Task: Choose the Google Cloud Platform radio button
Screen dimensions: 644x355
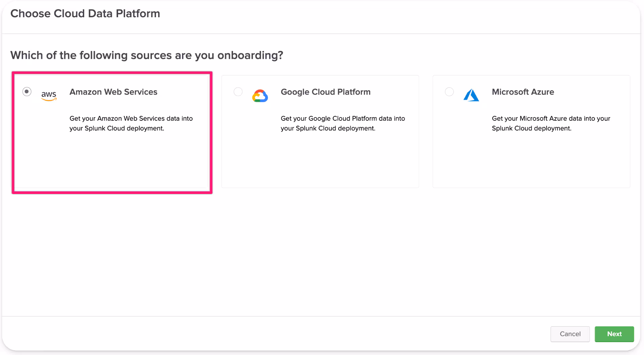Action: tap(238, 92)
